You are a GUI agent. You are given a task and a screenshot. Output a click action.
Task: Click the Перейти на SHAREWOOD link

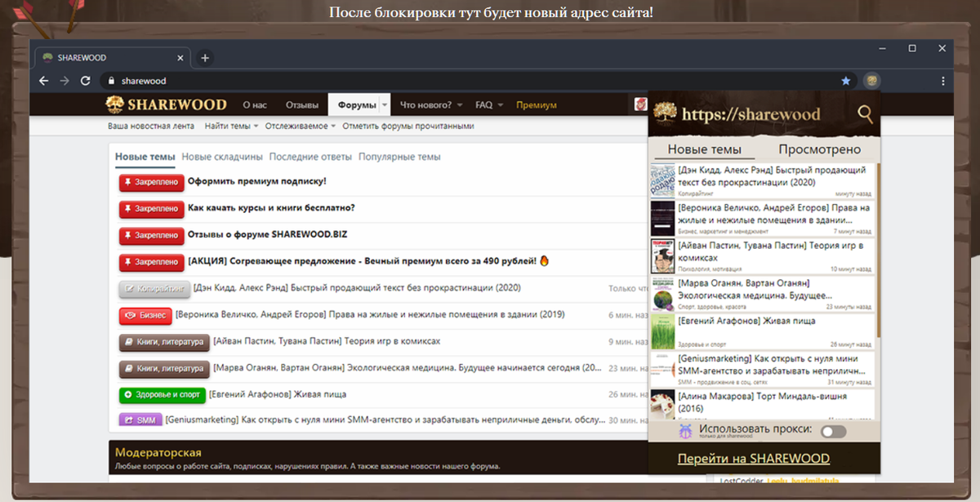pos(754,459)
